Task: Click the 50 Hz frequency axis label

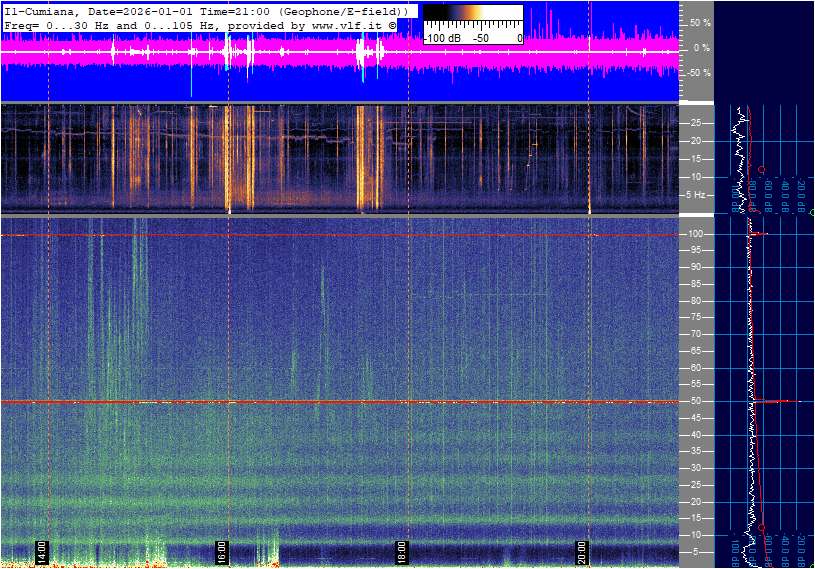Action: [695, 402]
